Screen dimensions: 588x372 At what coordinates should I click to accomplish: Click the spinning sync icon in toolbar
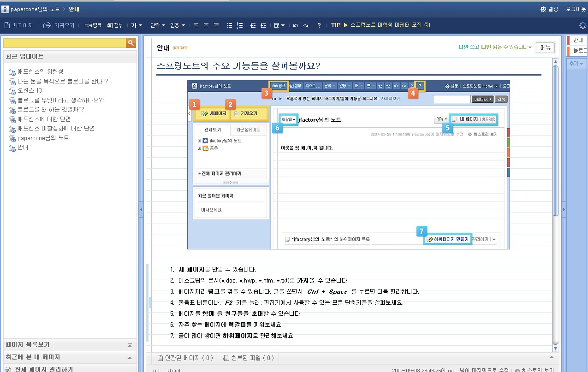click(583, 25)
